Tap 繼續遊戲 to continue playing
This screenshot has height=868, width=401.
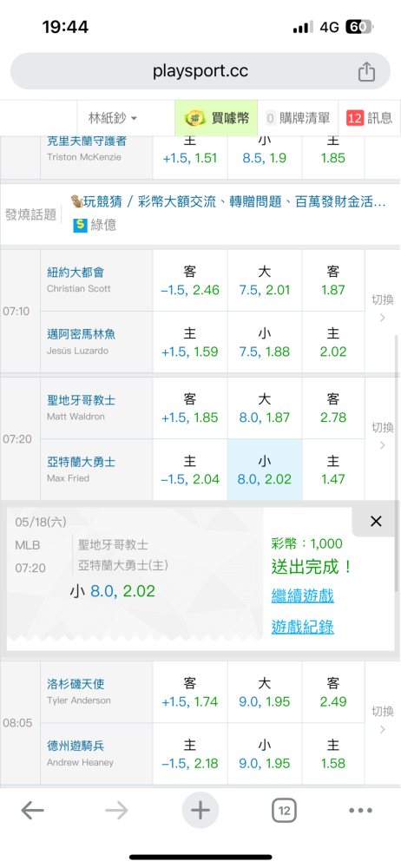pyautogui.click(x=302, y=596)
